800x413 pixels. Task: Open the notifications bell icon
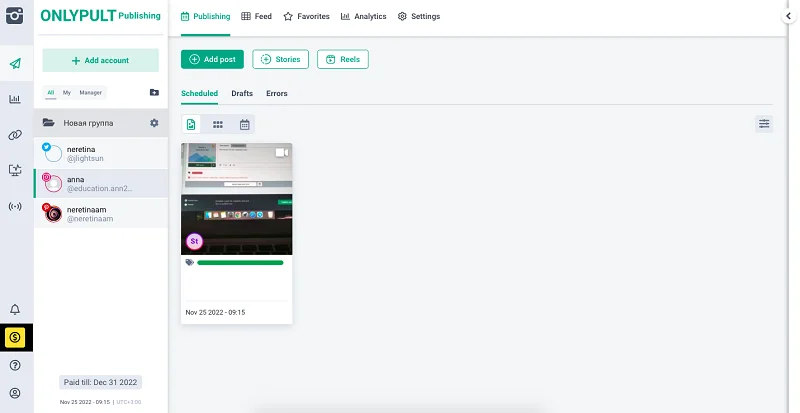coord(15,310)
